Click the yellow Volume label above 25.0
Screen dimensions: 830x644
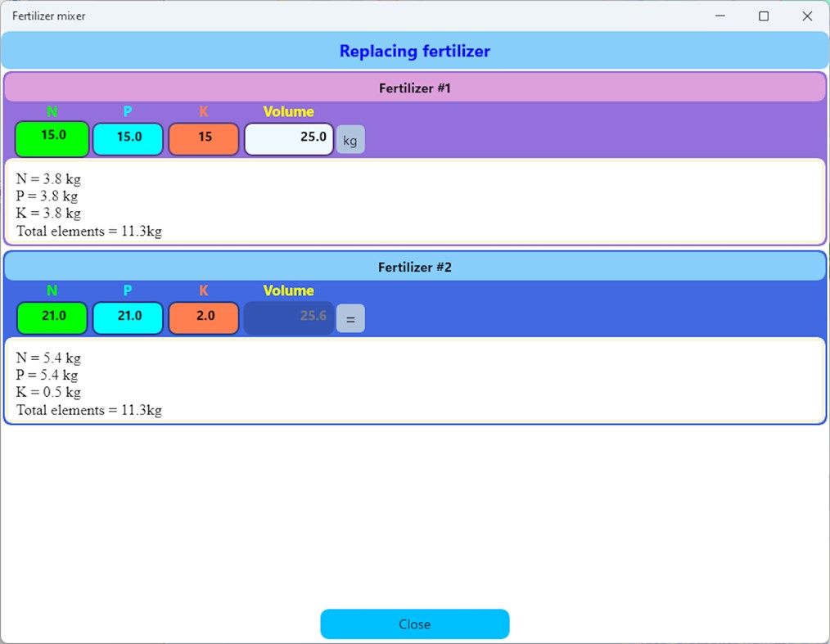coord(288,111)
